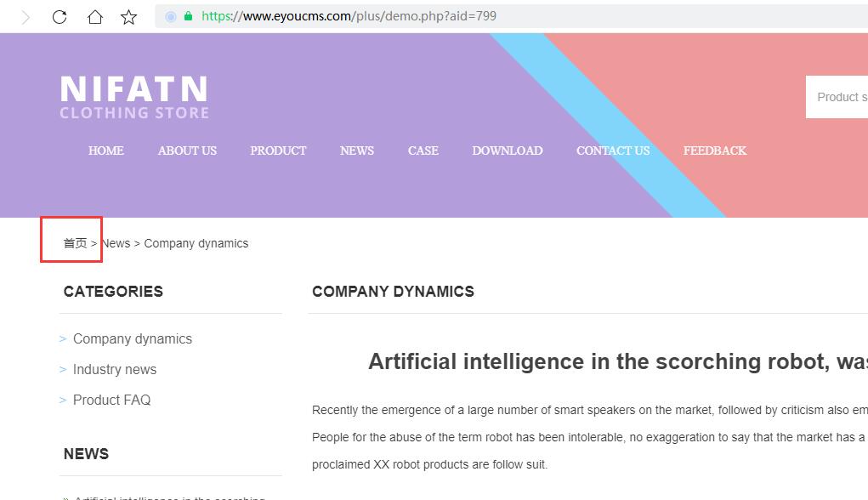Viewport: 868px width, 500px height.
Task: Select Industry news category
Action: click(115, 369)
